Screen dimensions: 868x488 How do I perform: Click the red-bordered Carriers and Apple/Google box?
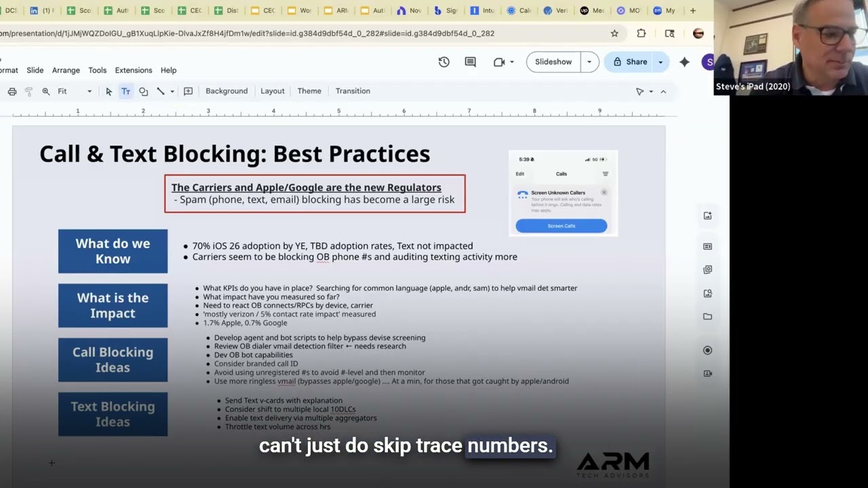pyautogui.click(x=315, y=194)
